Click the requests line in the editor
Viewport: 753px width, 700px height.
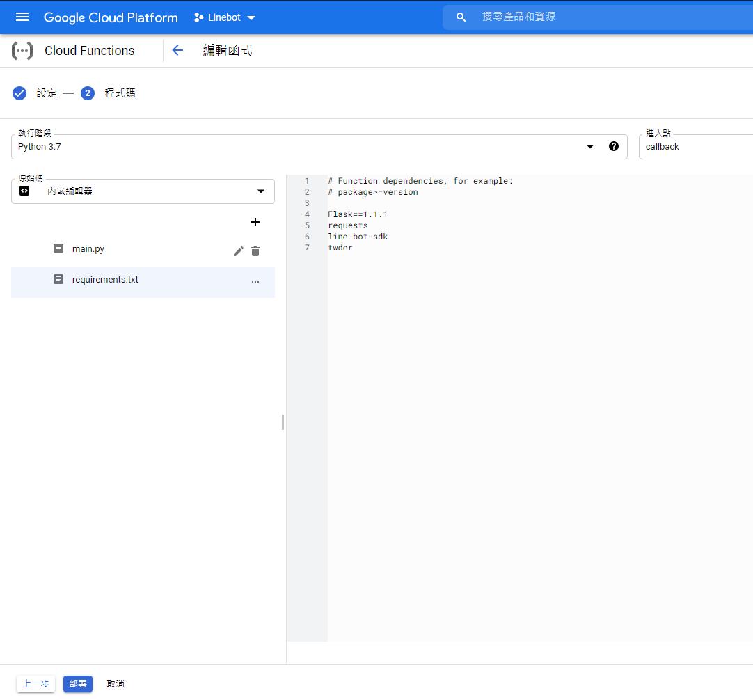click(348, 225)
